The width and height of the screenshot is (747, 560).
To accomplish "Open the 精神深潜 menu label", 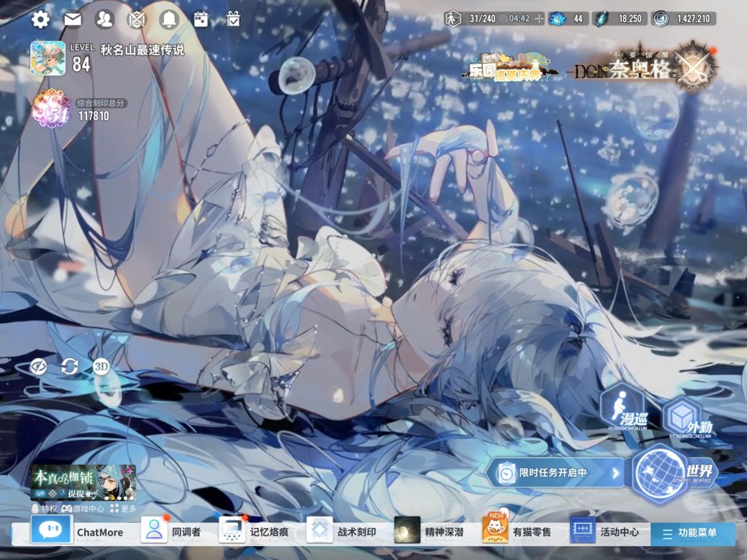I will 445,532.
